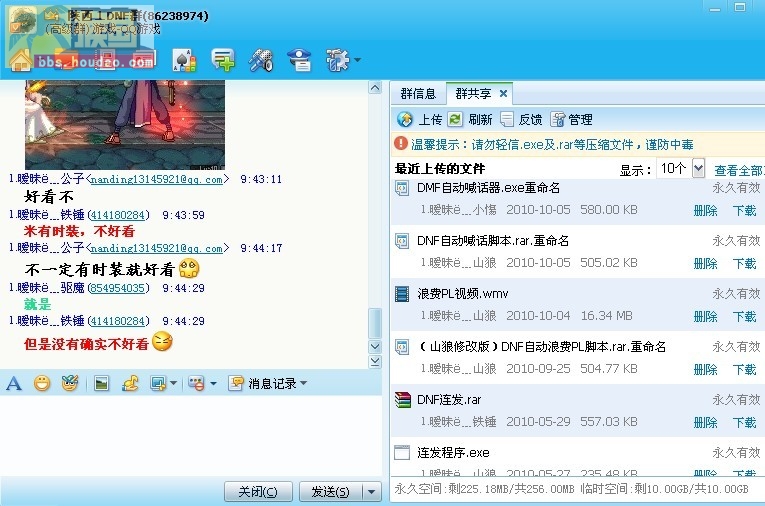Delete 浪费PL视频.wmv
This screenshot has height=506, width=765.
pos(705,317)
